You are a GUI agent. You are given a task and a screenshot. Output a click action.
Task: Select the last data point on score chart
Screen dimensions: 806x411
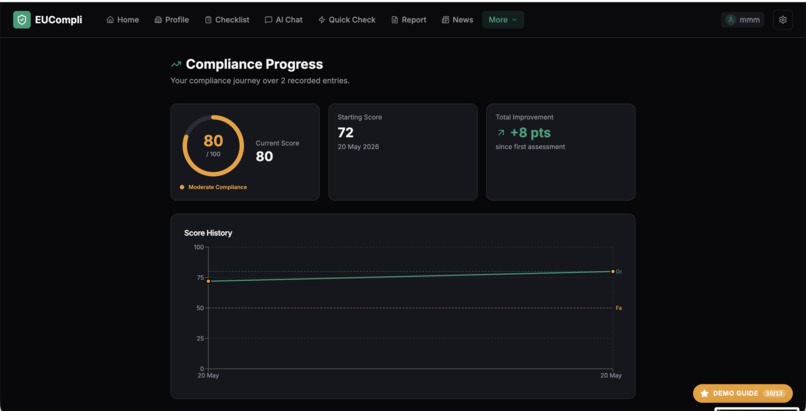(x=613, y=271)
